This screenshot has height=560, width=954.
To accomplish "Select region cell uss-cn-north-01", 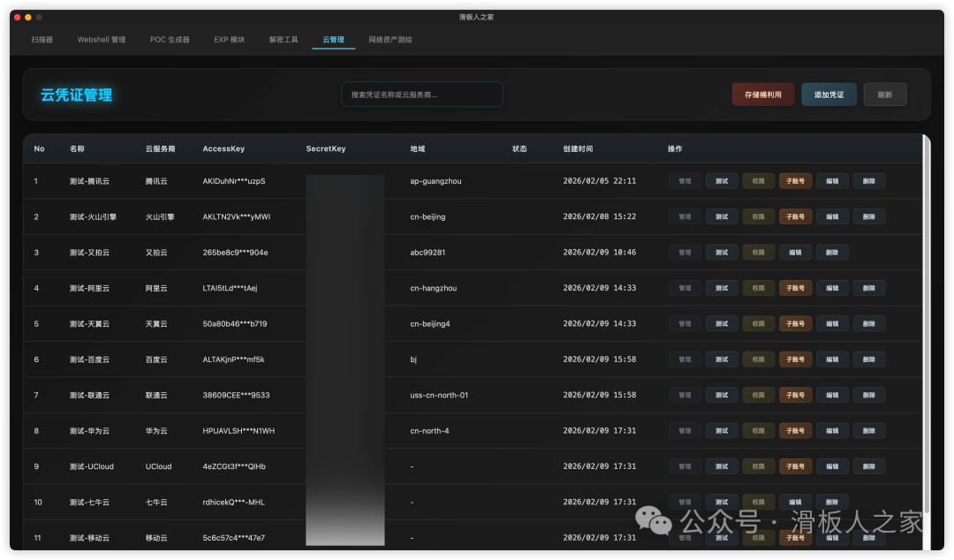I will (x=439, y=395).
